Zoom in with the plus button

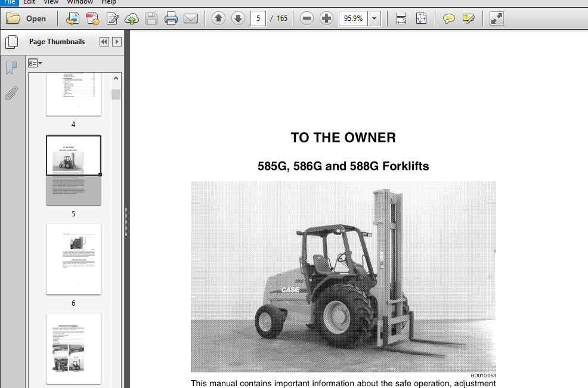tap(327, 18)
